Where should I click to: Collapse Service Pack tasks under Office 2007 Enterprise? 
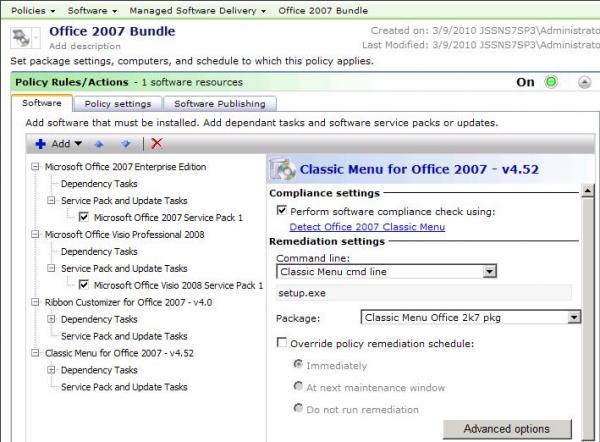[51, 200]
